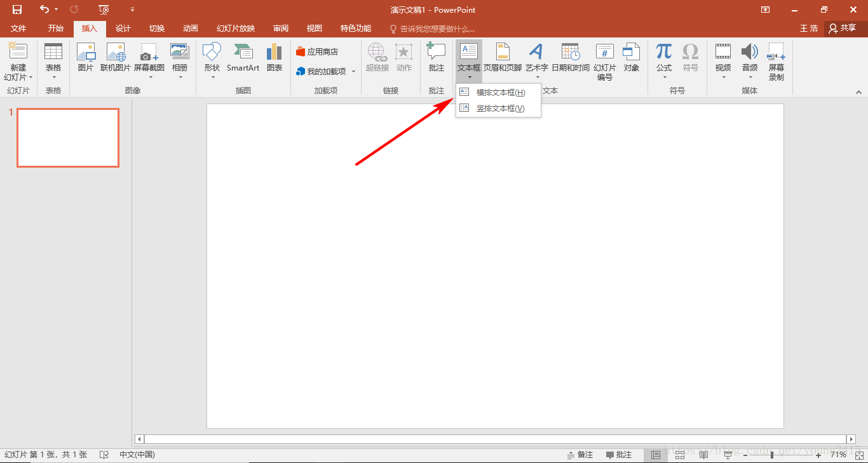Image resolution: width=868 pixels, height=463 pixels.
Task: Open 应用商店 store add-ins
Action: tap(317, 52)
